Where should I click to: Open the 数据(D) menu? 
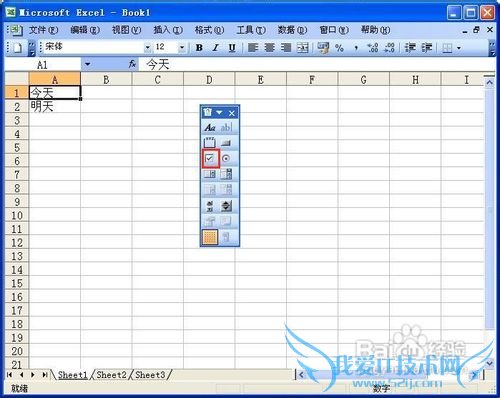(292, 30)
